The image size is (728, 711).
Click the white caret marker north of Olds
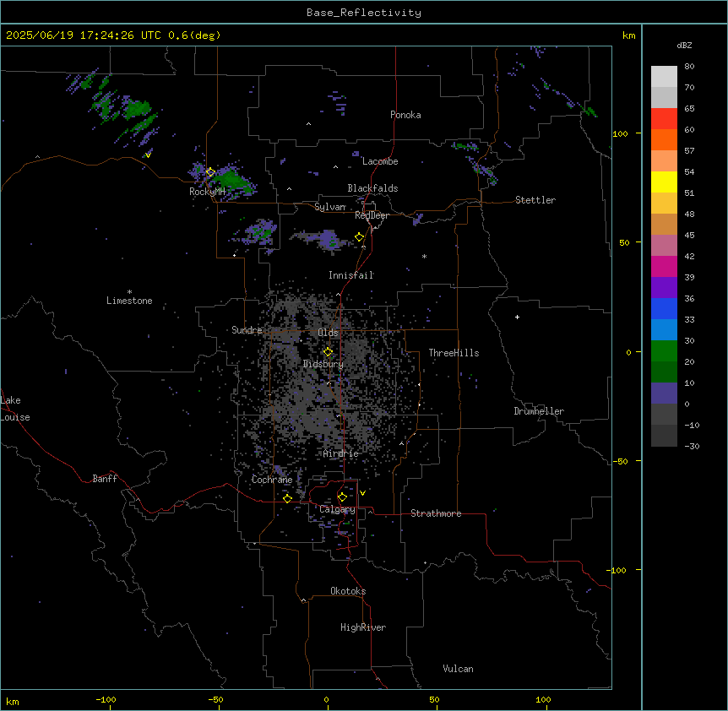338,295
